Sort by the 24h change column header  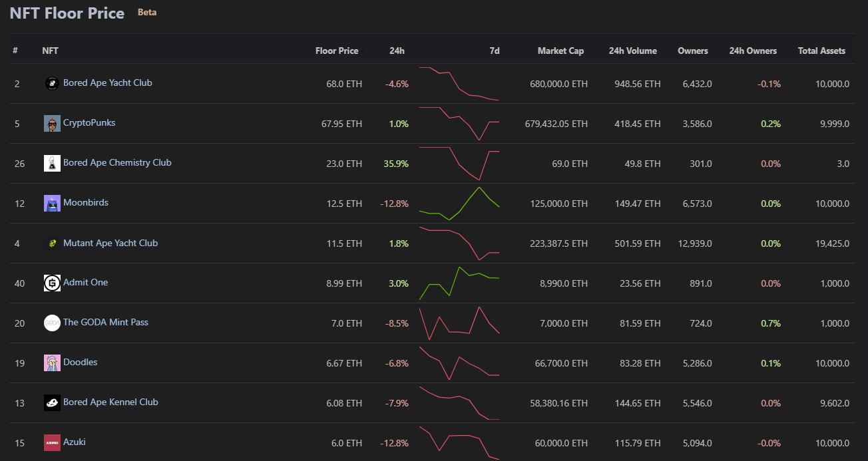[x=397, y=51]
